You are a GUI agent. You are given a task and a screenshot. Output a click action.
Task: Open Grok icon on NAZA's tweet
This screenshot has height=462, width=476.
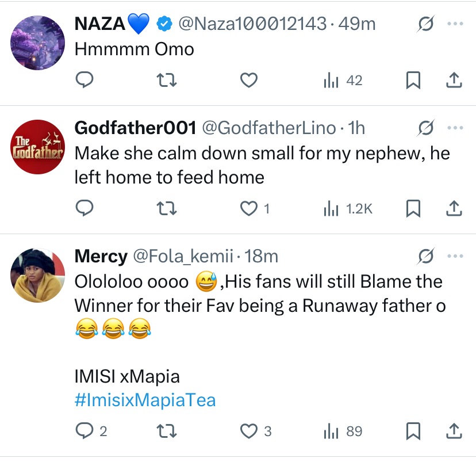(x=426, y=24)
